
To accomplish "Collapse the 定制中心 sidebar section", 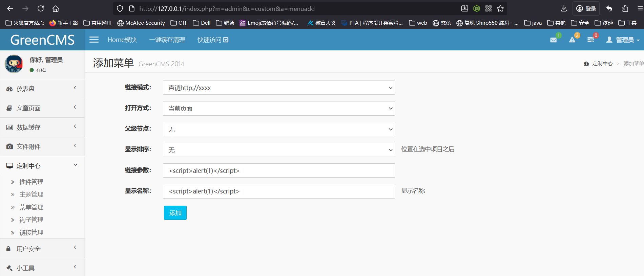I will point(42,166).
